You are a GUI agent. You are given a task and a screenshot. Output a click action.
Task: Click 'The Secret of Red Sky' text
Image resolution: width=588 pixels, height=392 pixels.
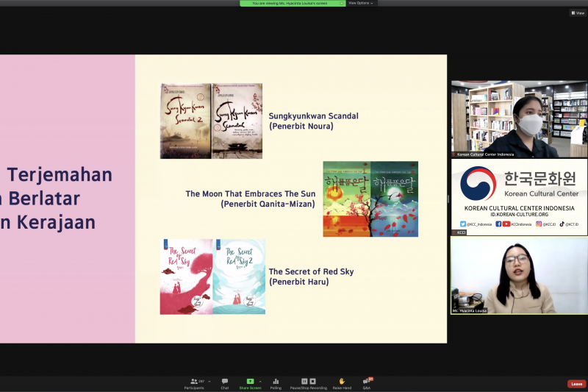point(311,271)
